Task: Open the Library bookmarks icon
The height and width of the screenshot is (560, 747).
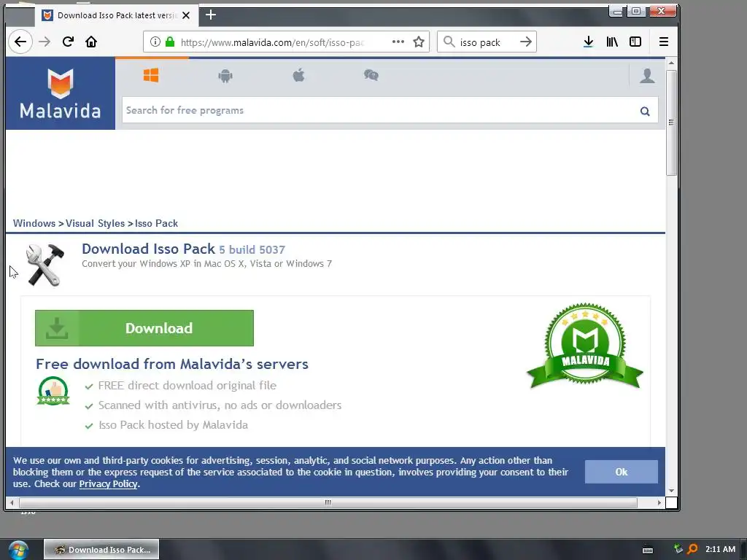Action: pyautogui.click(x=612, y=42)
